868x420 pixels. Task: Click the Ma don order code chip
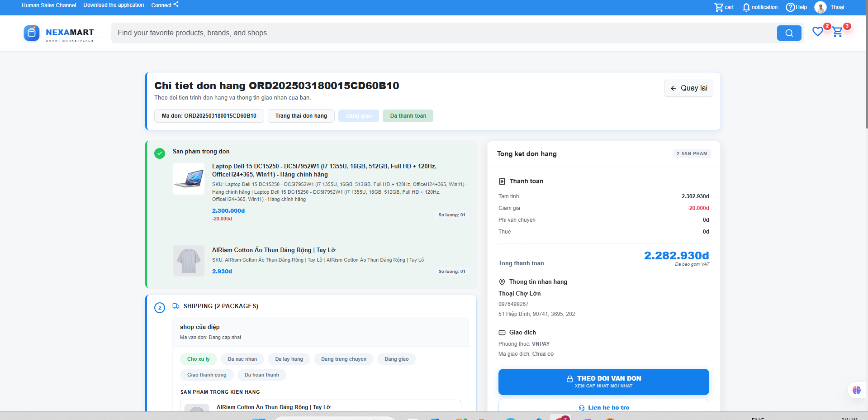tap(209, 116)
